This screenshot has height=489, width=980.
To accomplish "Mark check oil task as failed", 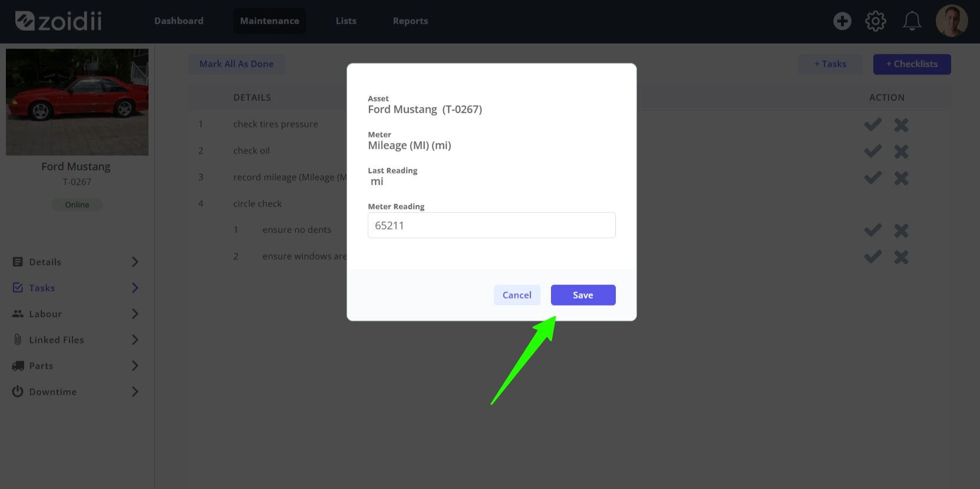I will click(x=901, y=152).
